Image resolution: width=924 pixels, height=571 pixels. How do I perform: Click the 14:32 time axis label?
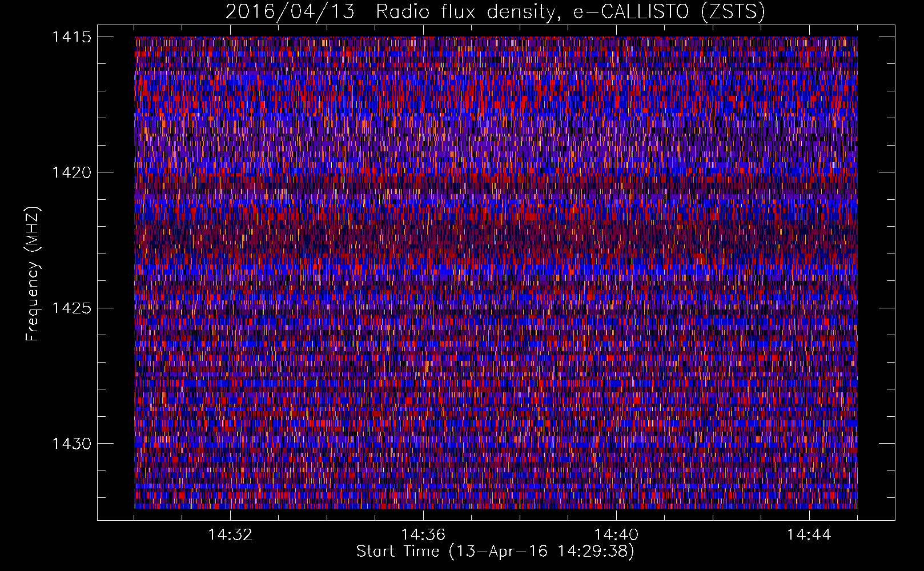tap(230, 535)
